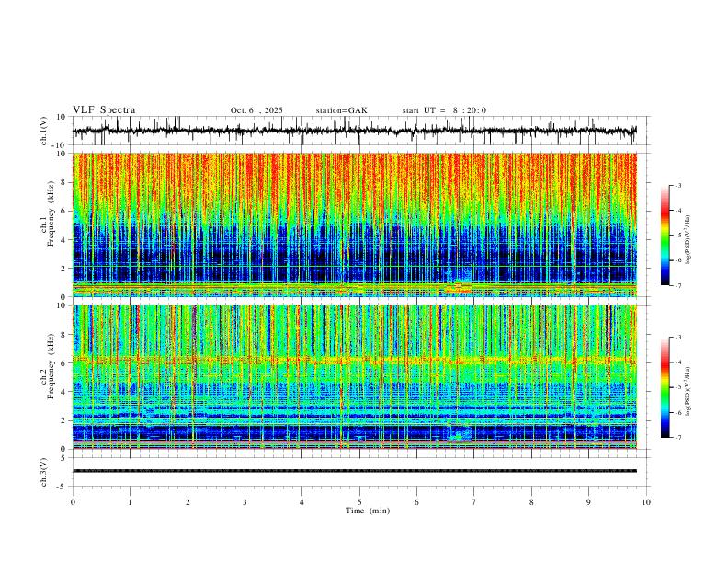Click the lower colorbar's log(PSD) label
The width and height of the screenshot is (728, 563).
point(688,392)
